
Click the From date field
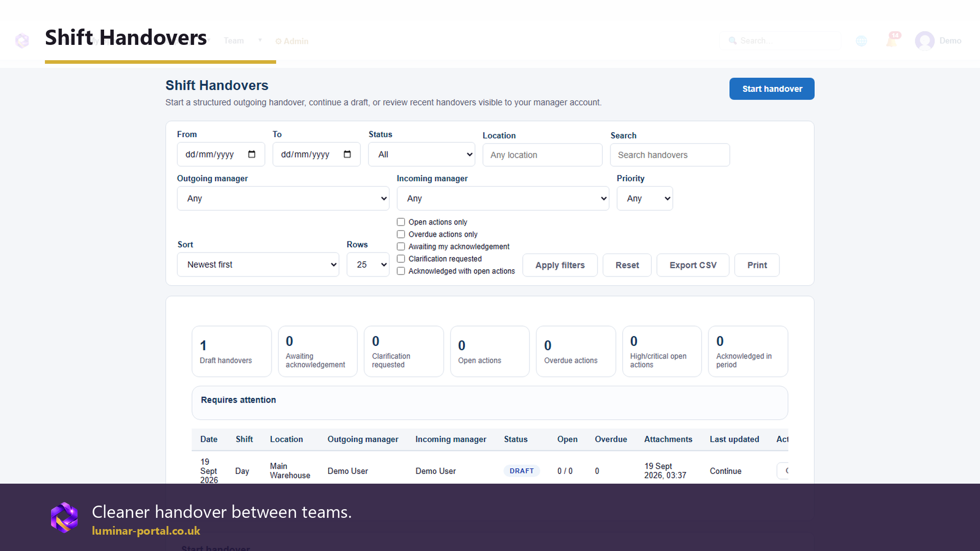(221, 154)
